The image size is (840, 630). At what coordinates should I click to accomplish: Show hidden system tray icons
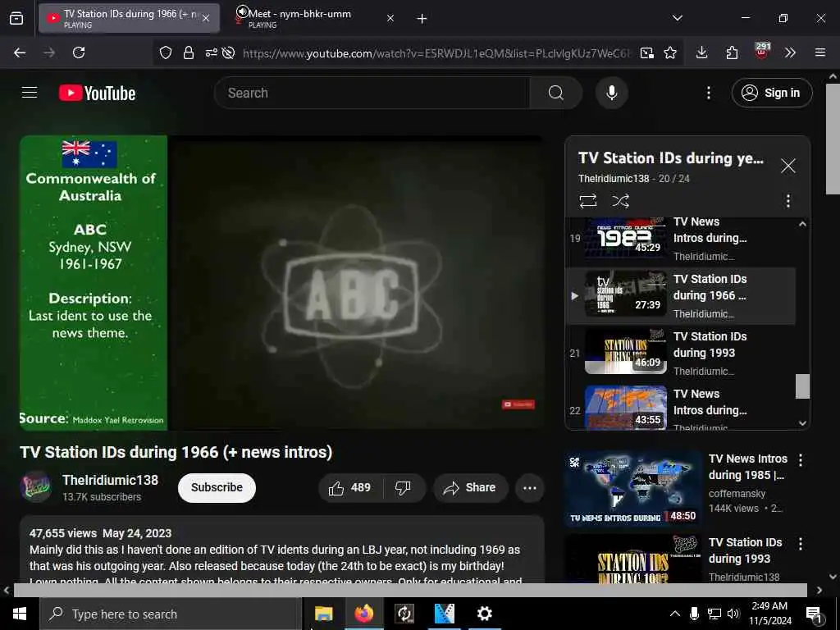(675, 614)
